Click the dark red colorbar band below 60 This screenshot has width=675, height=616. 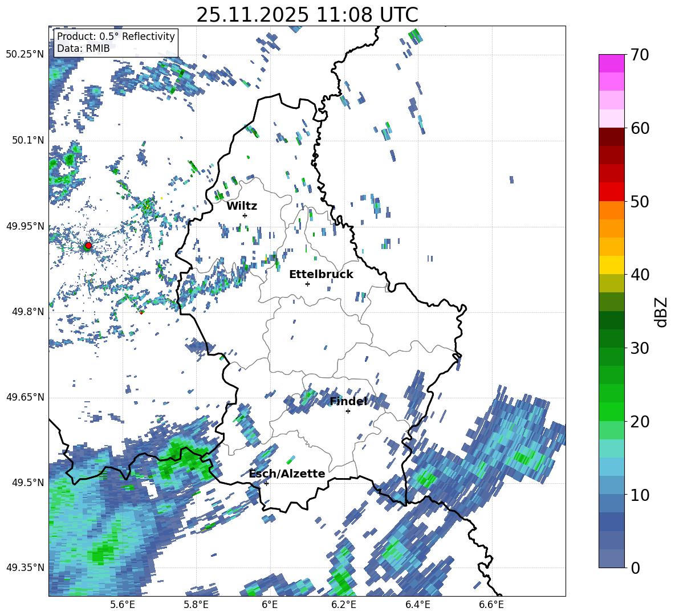pos(611,137)
